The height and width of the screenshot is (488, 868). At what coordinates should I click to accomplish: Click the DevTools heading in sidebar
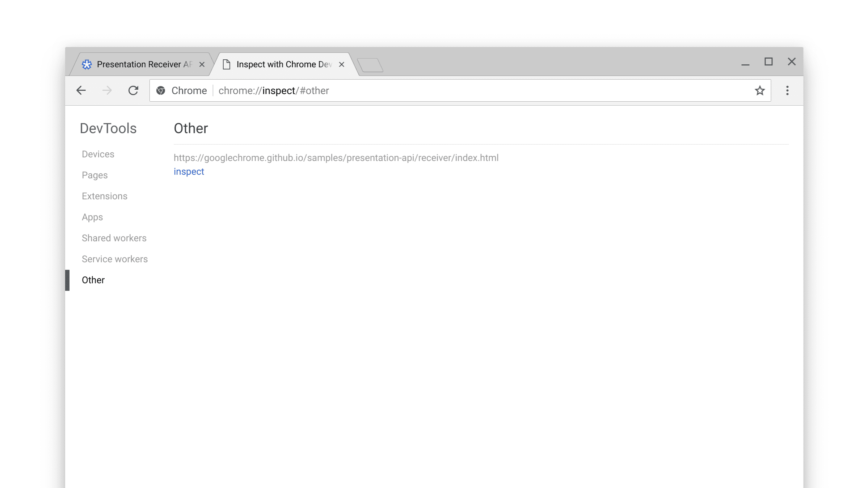[x=109, y=128]
